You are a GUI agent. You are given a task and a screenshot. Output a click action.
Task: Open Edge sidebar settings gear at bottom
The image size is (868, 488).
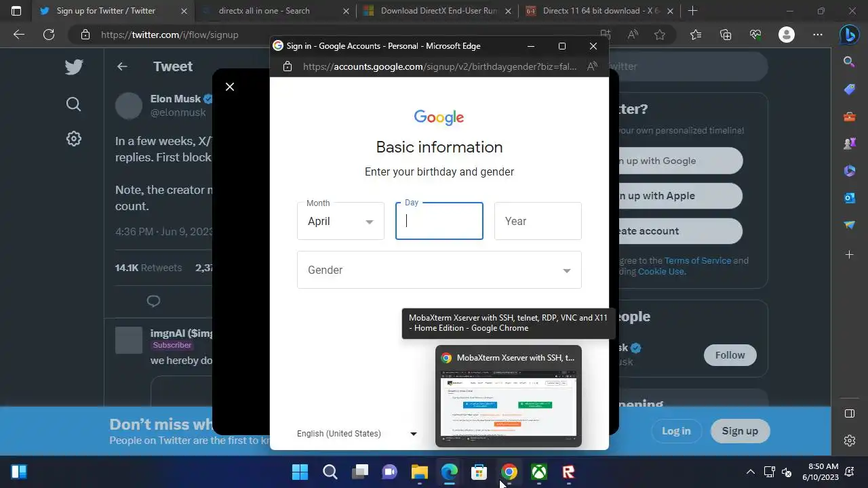850,441
